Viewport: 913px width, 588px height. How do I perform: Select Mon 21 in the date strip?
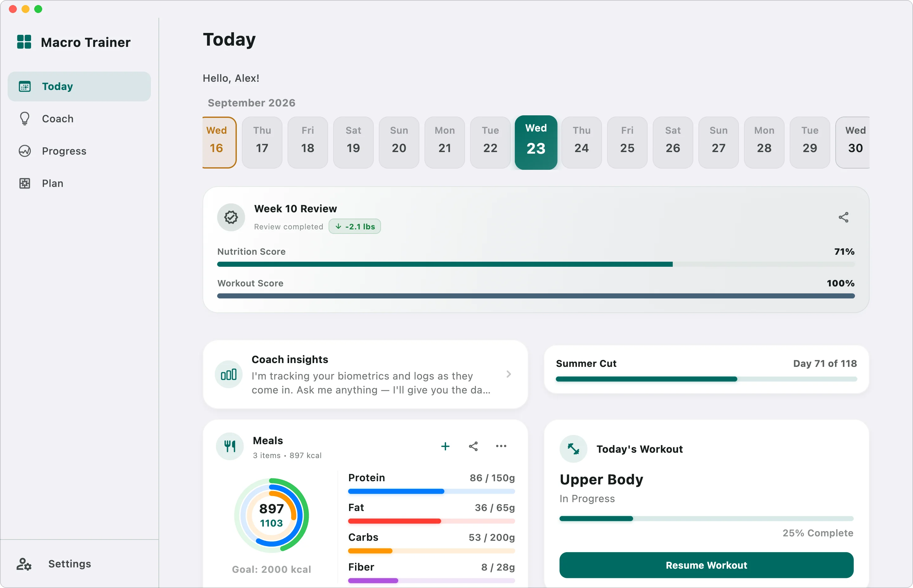tap(445, 143)
